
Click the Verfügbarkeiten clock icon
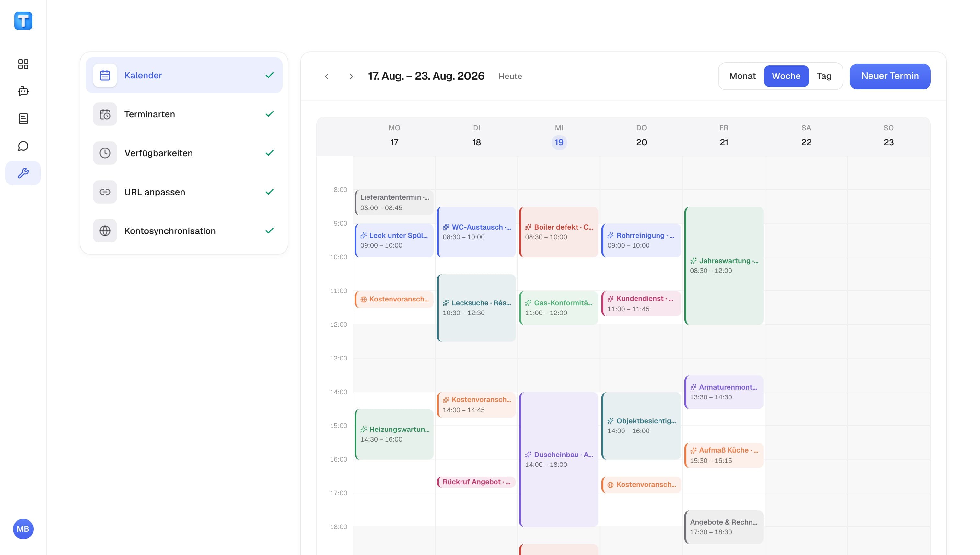click(105, 153)
